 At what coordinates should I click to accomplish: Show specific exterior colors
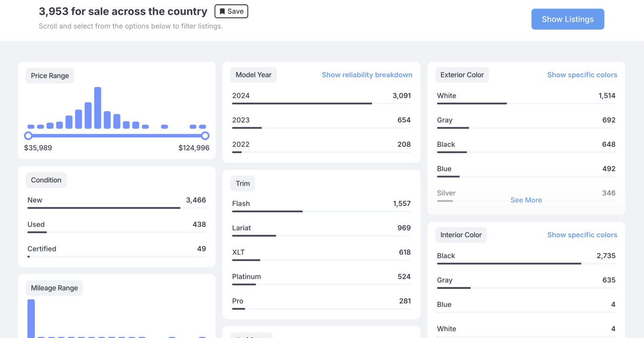(582, 75)
